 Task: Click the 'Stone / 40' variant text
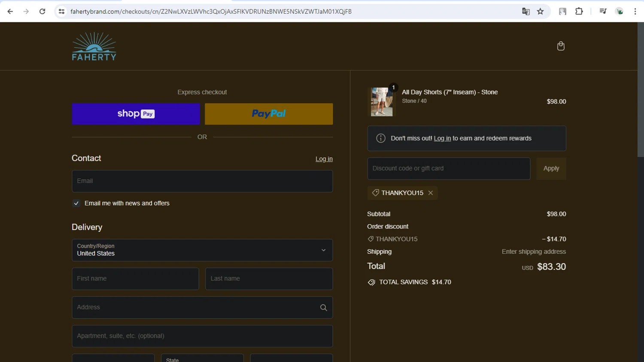pyautogui.click(x=414, y=101)
